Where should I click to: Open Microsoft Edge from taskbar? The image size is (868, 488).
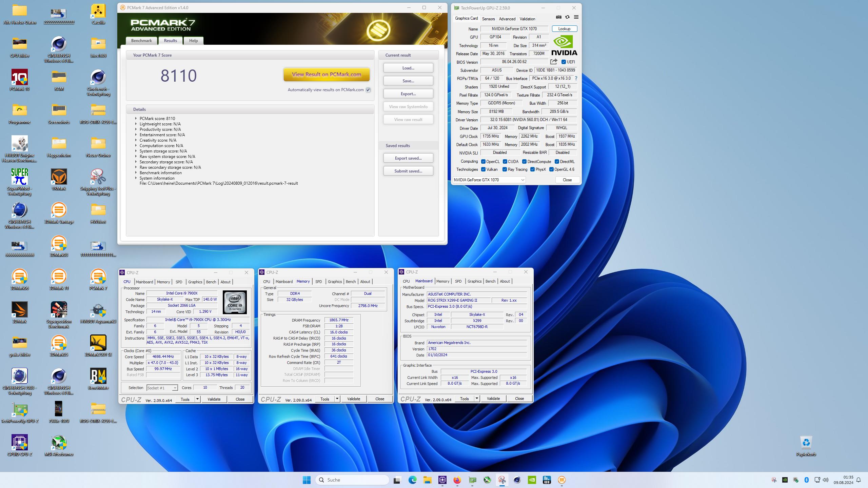412,480
